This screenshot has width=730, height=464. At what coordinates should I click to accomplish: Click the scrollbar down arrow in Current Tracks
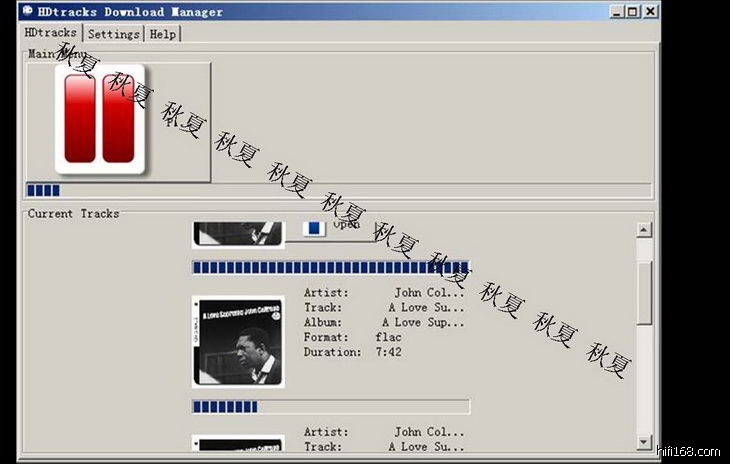tap(644, 441)
